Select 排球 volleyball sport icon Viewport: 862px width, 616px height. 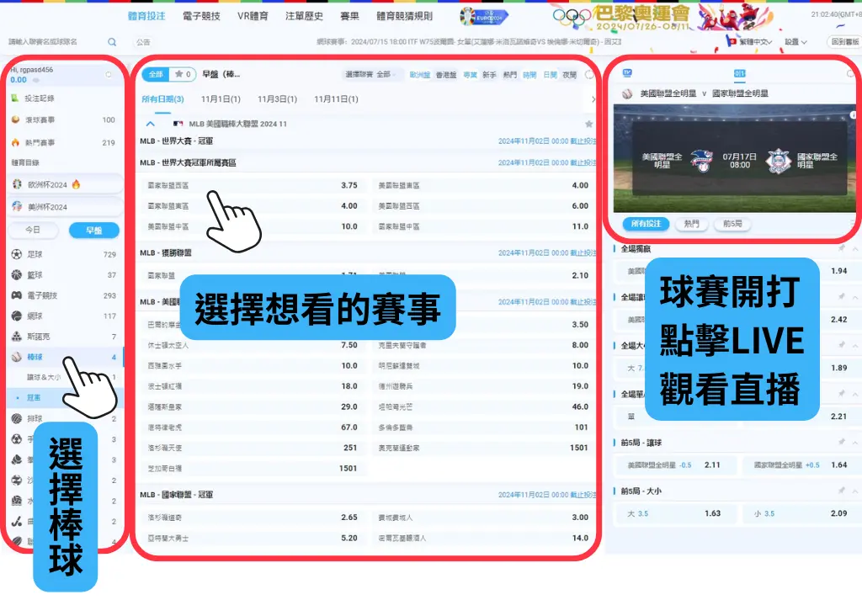(17, 419)
